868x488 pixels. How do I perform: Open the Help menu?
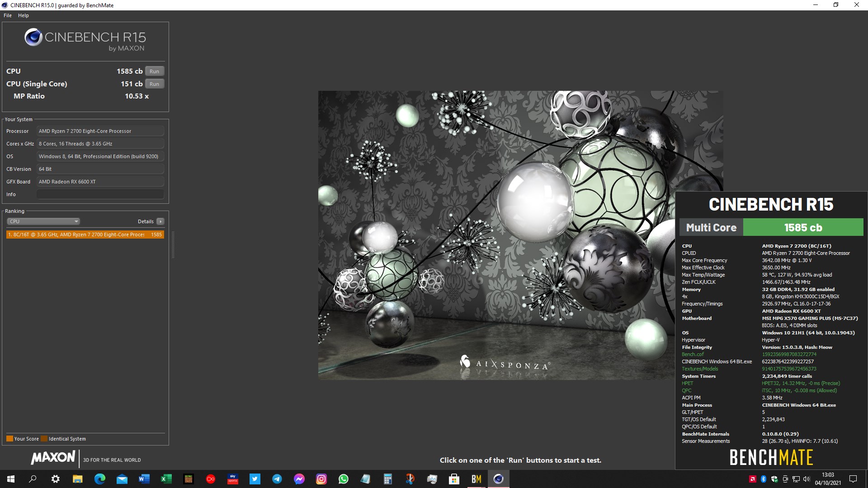(x=24, y=15)
